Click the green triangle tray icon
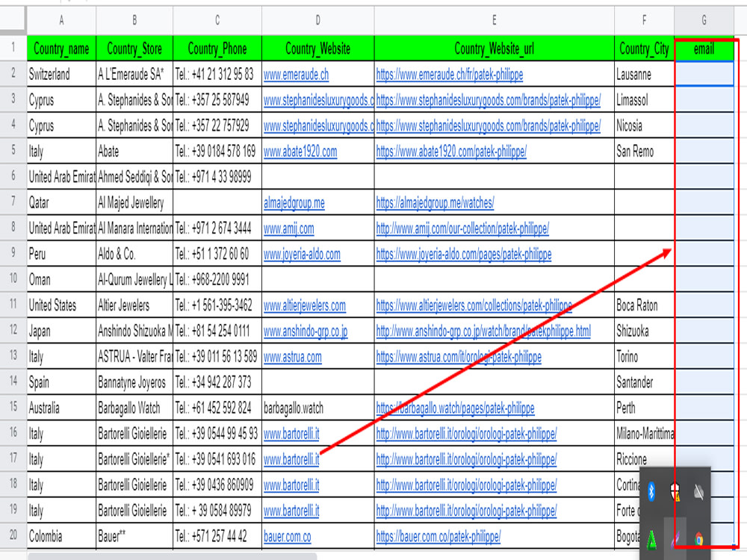The width and height of the screenshot is (747, 560). click(651, 540)
